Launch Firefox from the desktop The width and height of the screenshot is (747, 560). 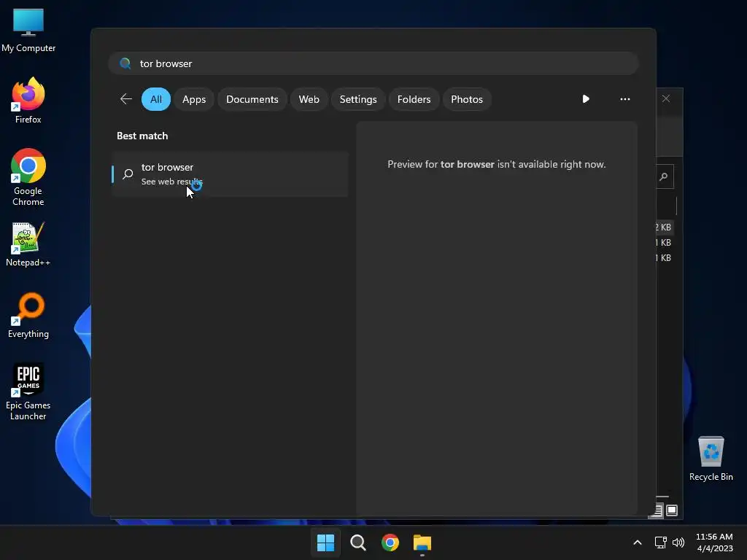click(28, 101)
